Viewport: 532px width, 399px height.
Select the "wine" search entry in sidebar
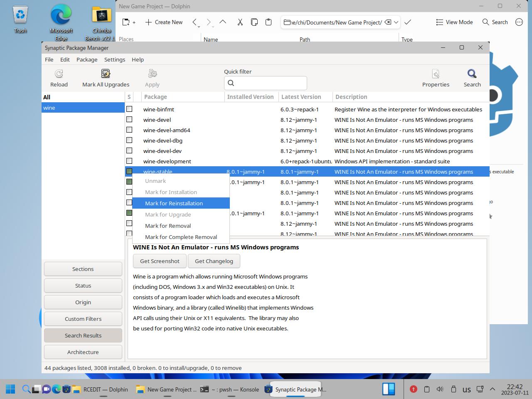click(83, 108)
